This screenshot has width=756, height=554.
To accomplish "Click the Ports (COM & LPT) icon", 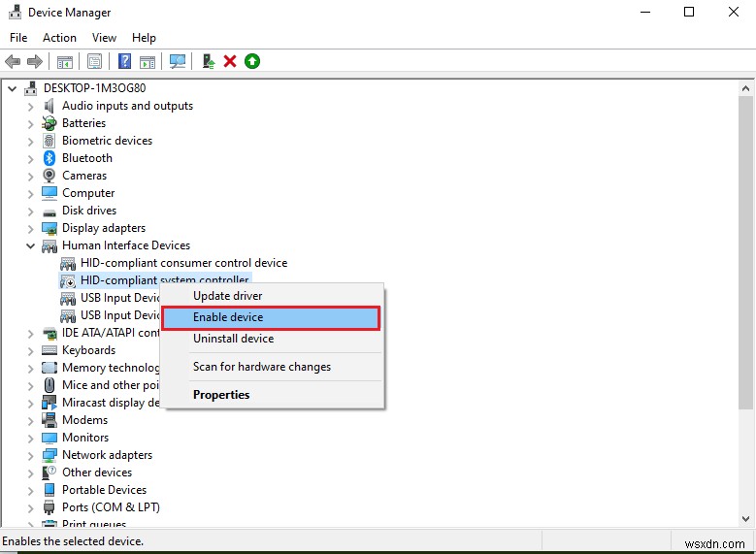I will 49,507.
